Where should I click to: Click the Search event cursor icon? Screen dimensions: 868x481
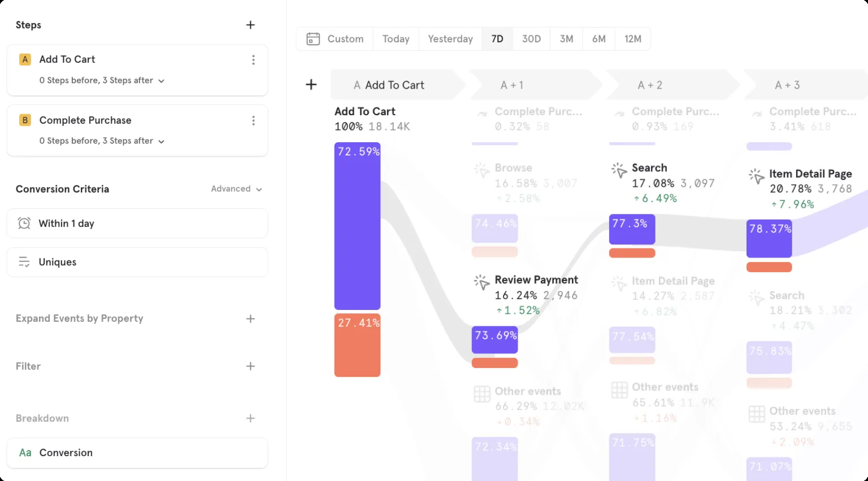coord(619,170)
